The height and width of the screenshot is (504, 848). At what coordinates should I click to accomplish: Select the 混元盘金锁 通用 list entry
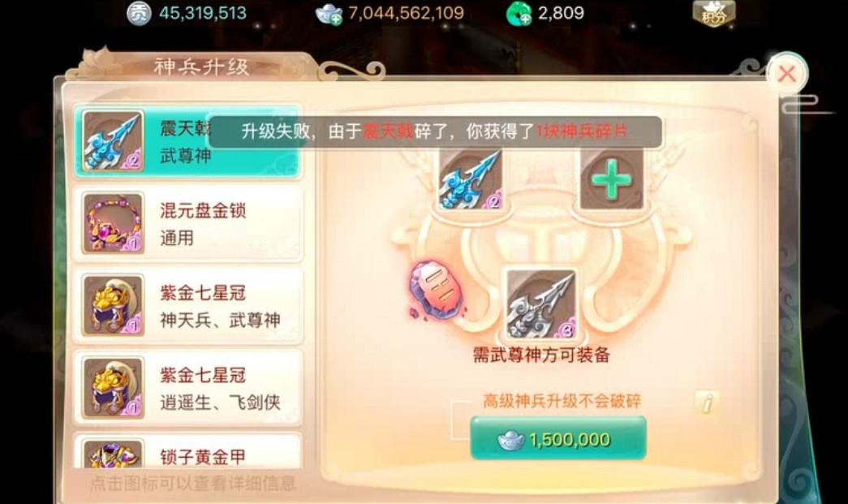coord(187,223)
